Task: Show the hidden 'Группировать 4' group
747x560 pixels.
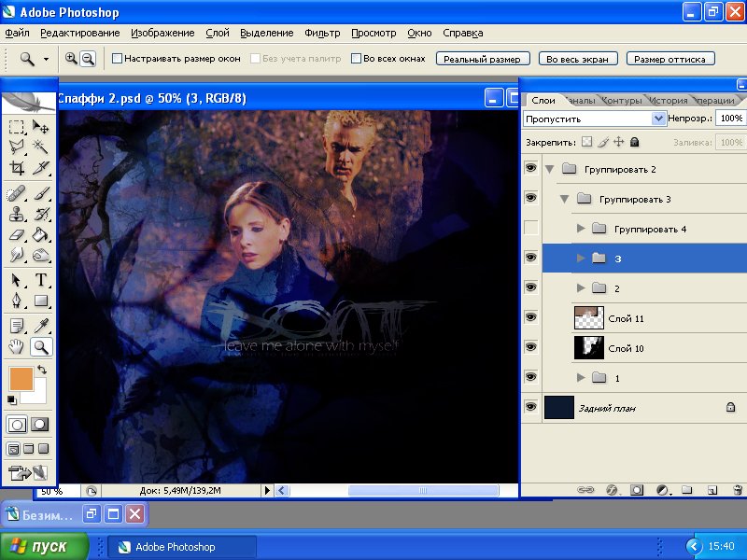Action: (531, 229)
